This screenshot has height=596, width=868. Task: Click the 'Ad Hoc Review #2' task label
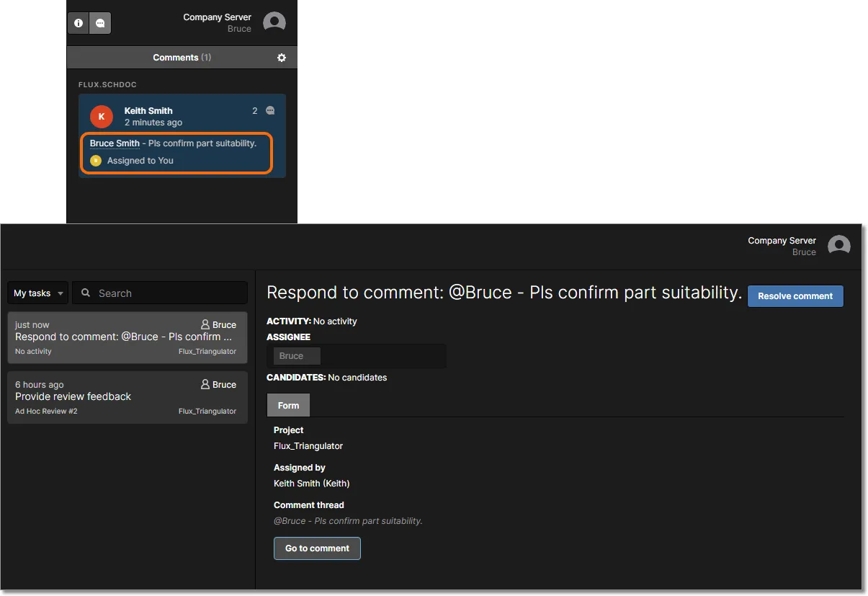(46, 412)
